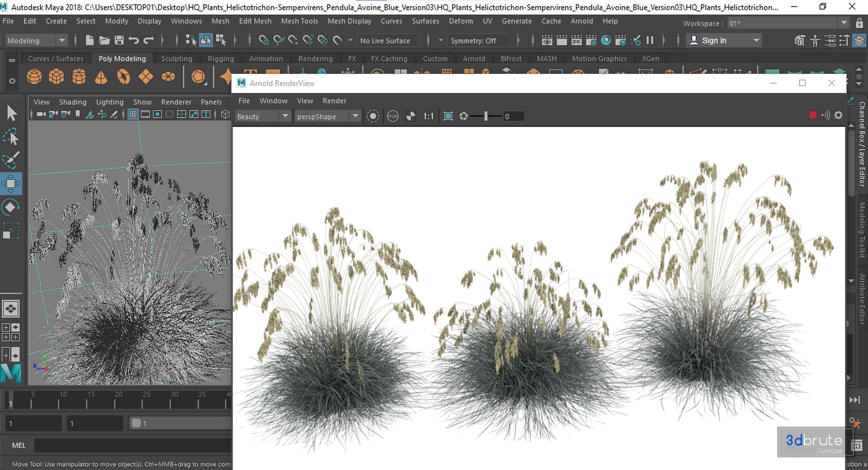Create a polygon sphere from the shelf
The height and width of the screenshot is (470, 868).
click(x=34, y=76)
